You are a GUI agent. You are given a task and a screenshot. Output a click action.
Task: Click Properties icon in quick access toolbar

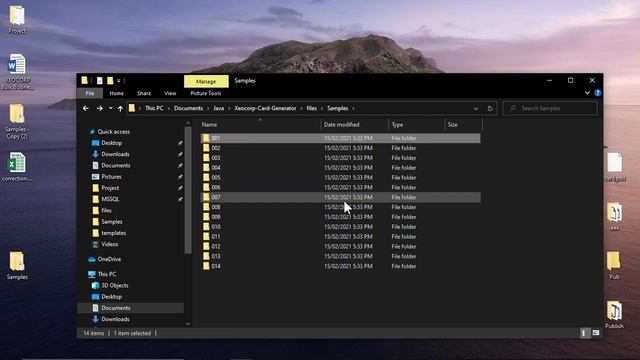click(100, 81)
